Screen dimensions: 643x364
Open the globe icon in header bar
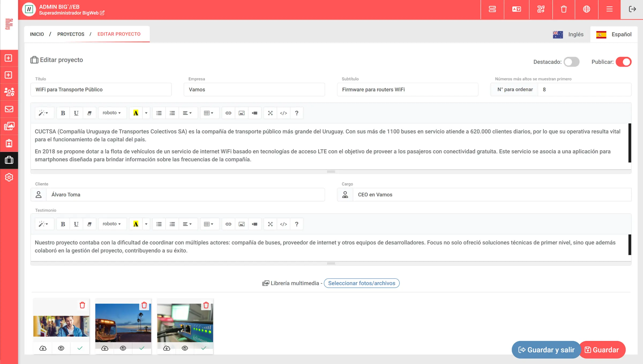coord(586,9)
